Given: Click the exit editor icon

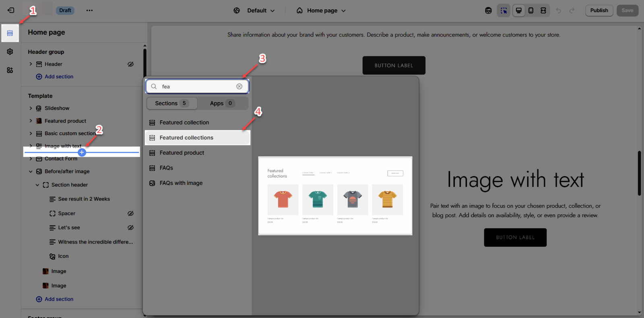Looking at the screenshot, I should click(x=11, y=10).
